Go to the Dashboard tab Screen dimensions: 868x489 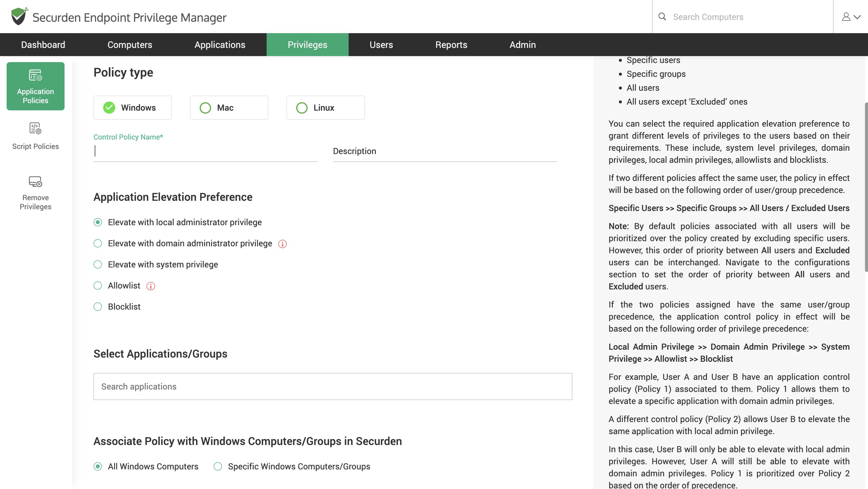(43, 45)
